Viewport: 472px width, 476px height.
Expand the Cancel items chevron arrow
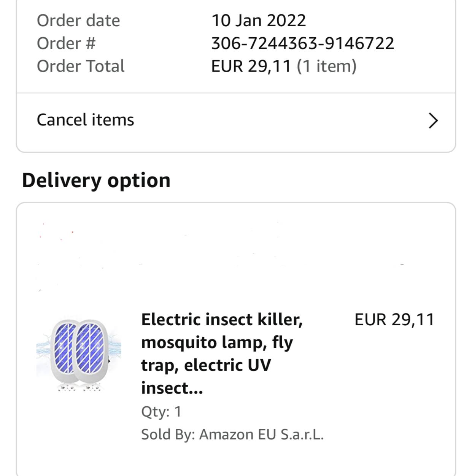[433, 121]
